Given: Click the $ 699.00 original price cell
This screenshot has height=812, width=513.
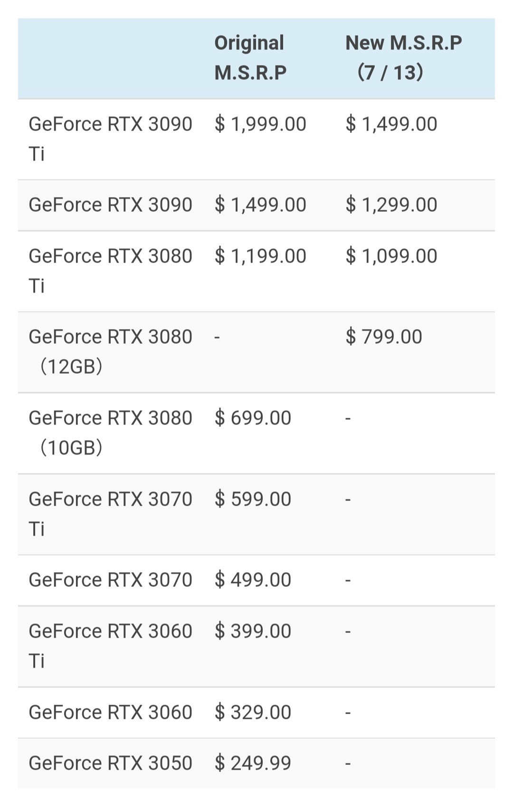Looking at the screenshot, I should [x=253, y=418].
